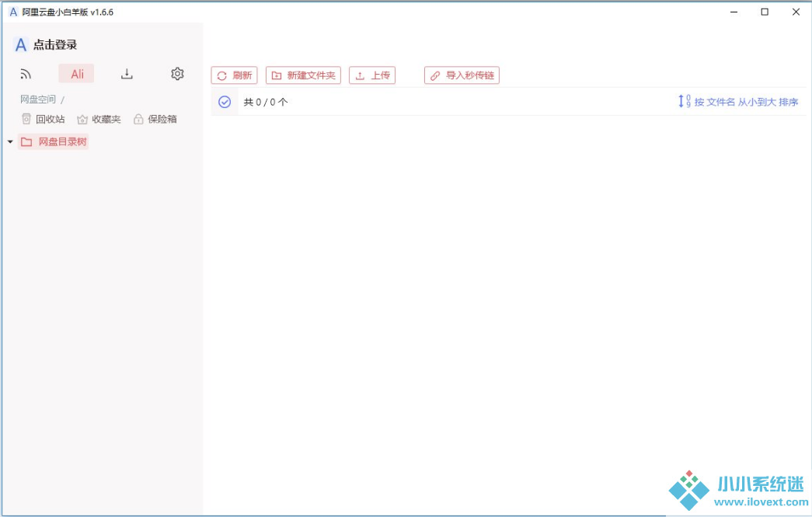Click the 刷新 refresh button

[234, 75]
